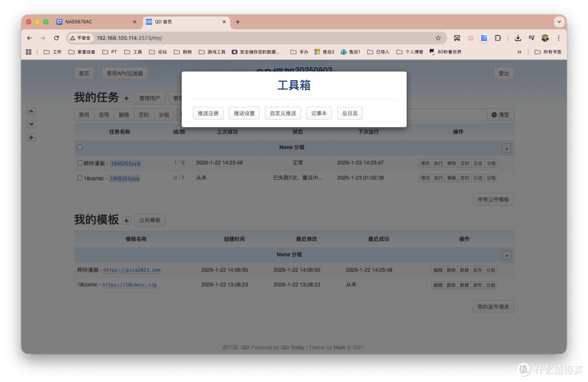Click 发布 for the 18comic template
The image size is (588, 382).
[477, 285]
